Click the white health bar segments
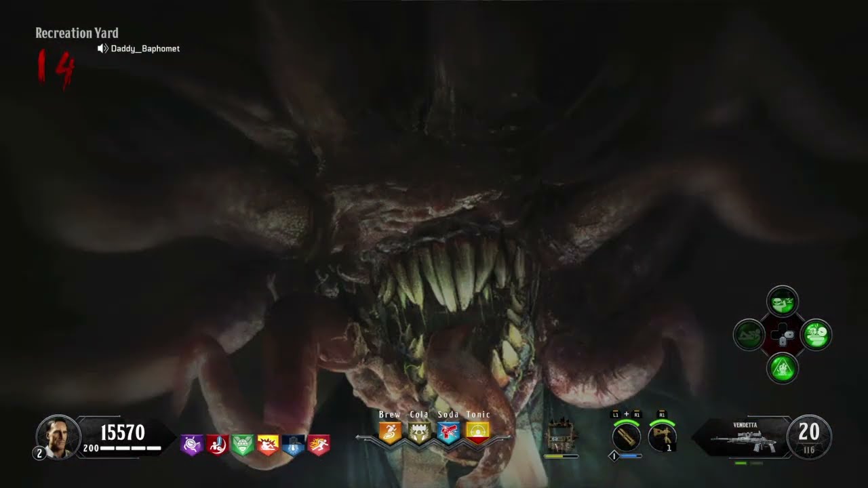 click(130, 448)
